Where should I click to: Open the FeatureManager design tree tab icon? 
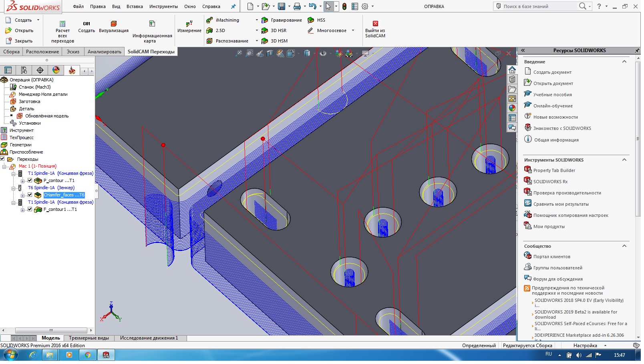[x=8, y=70]
